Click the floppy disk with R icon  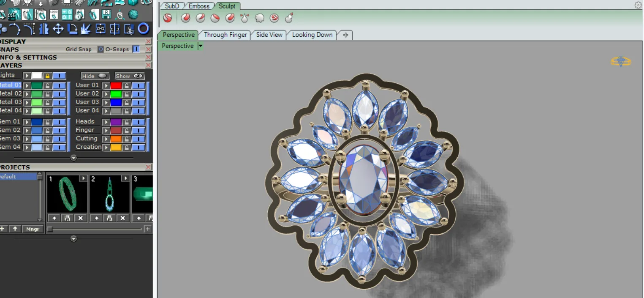(x=106, y=15)
